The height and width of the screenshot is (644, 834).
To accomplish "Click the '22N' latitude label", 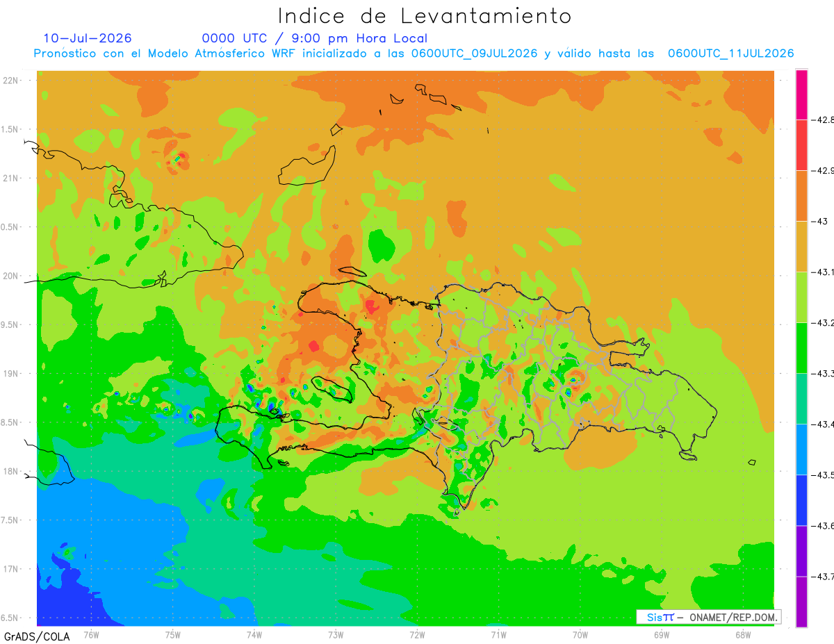I will coord(11,81).
